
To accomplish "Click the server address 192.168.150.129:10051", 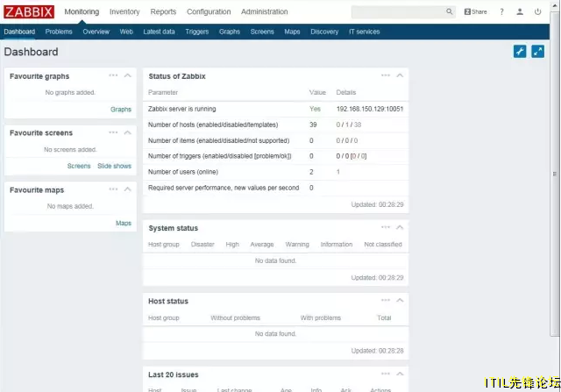I will (x=370, y=109).
